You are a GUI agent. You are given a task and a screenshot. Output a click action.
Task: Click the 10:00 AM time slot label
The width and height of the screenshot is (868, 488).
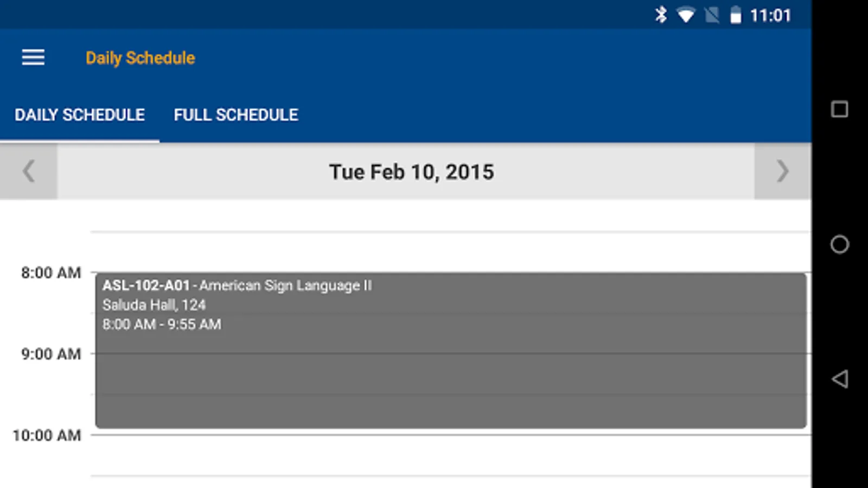pyautogui.click(x=47, y=435)
